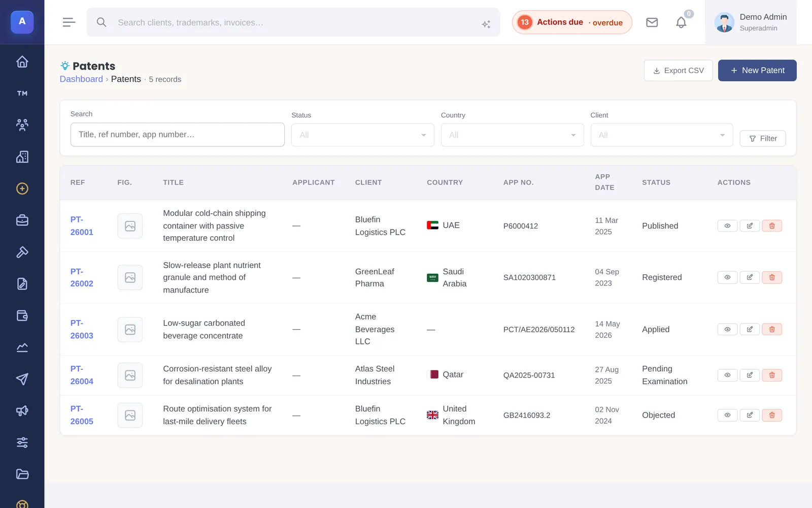Open patent reference PT-26003 link
Image resolution: width=812 pixels, height=508 pixels.
pyautogui.click(x=82, y=329)
